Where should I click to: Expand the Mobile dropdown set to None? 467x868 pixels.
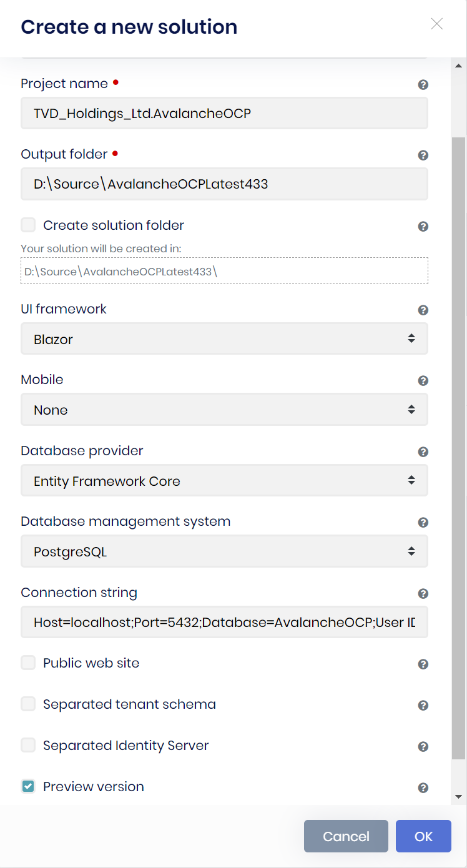pyautogui.click(x=224, y=410)
